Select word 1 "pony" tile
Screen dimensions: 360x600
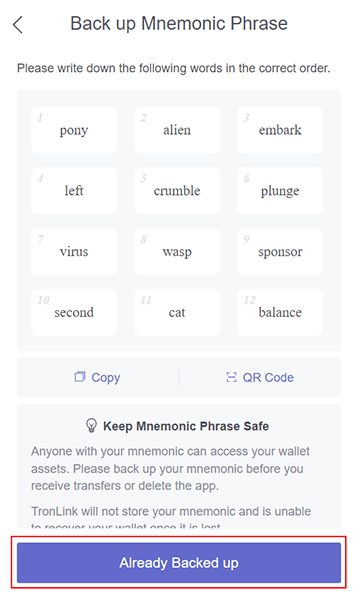(x=74, y=130)
